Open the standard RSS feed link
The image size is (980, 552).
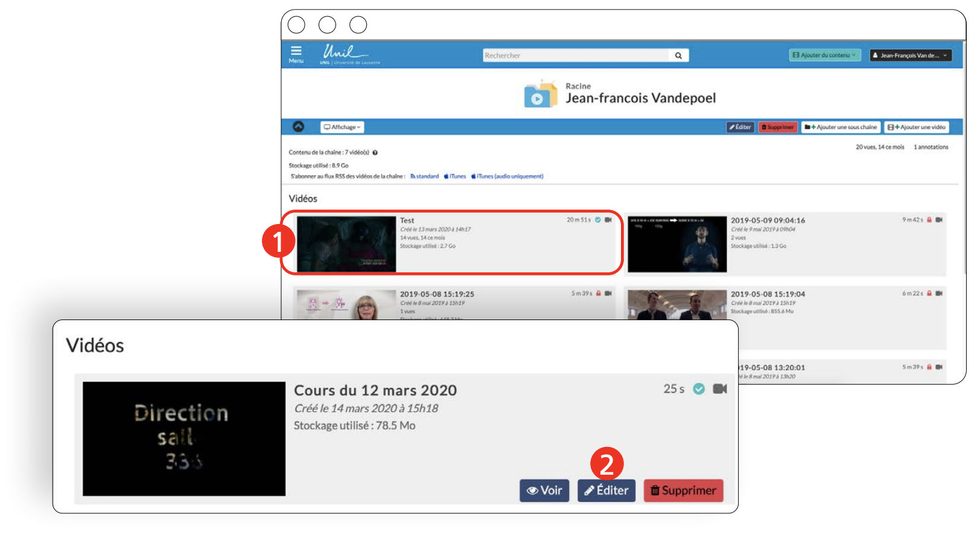(x=425, y=176)
